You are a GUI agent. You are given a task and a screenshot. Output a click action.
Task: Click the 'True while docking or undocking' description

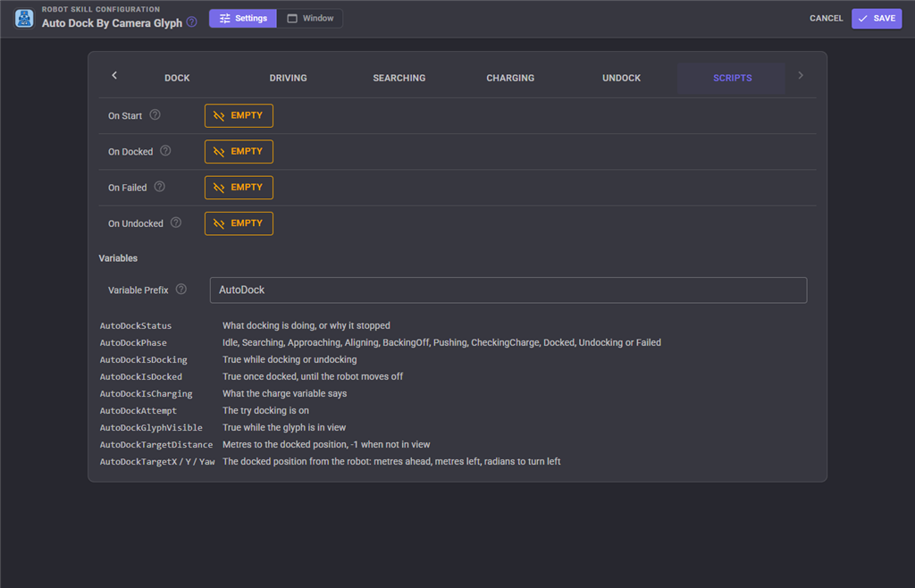[290, 359]
